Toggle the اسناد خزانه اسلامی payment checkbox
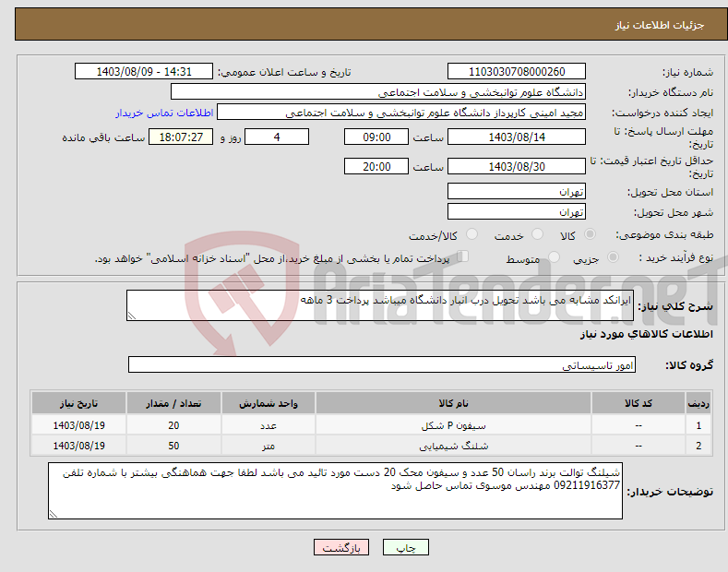The width and height of the screenshot is (728, 572). click(463, 256)
